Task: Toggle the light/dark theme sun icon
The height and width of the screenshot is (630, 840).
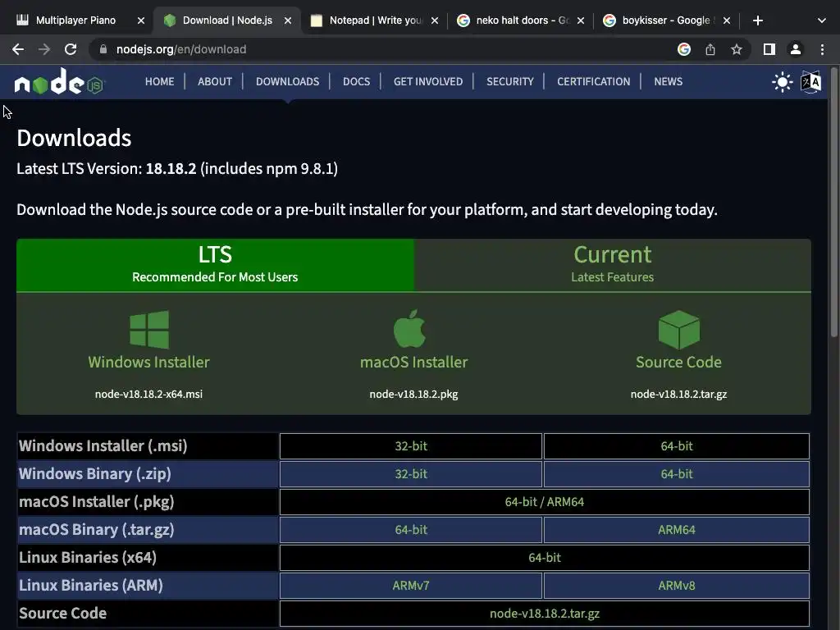Action: pyautogui.click(x=782, y=82)
